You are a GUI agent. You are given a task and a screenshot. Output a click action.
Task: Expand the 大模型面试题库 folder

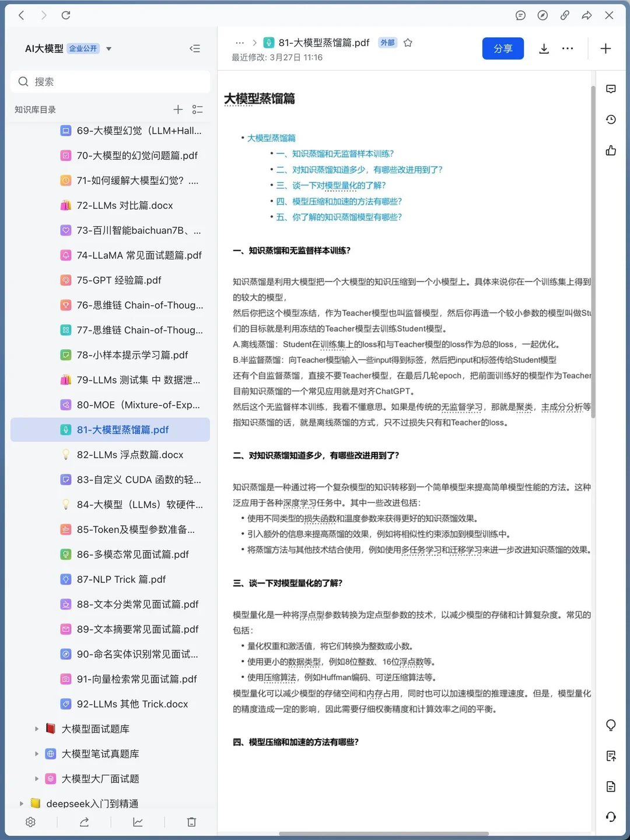pyautogui.click(x=37, y=728)
